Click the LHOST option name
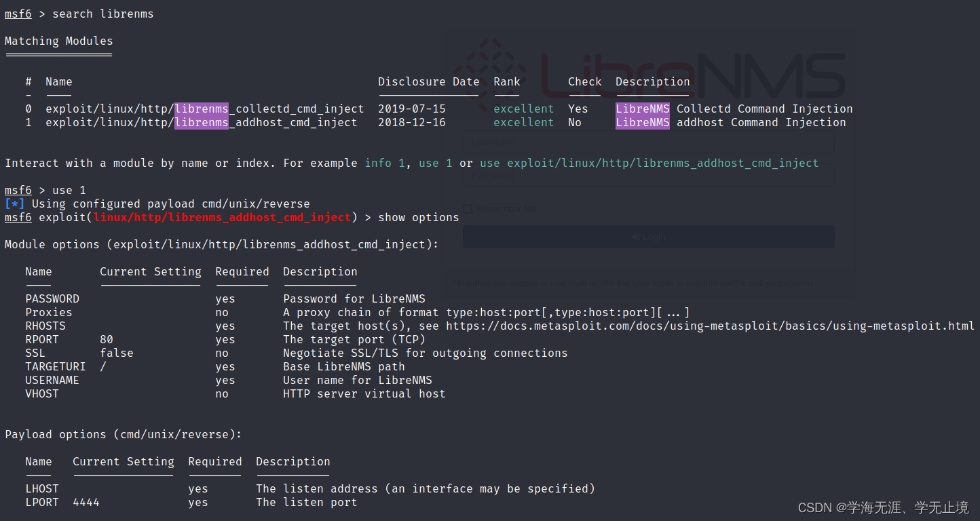 coord(42,489)
